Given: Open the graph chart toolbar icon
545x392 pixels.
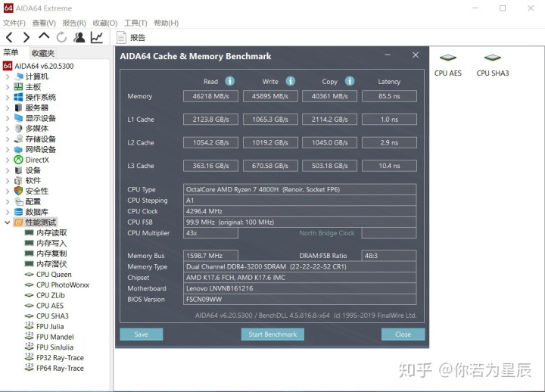Looking at the screenshot, I should (97, 37).
